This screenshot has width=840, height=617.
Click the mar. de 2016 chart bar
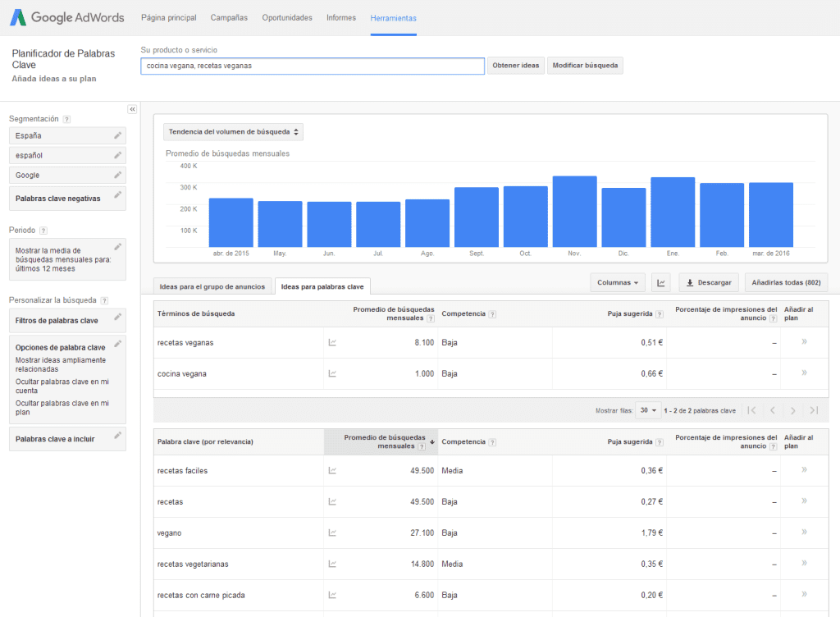771,215
